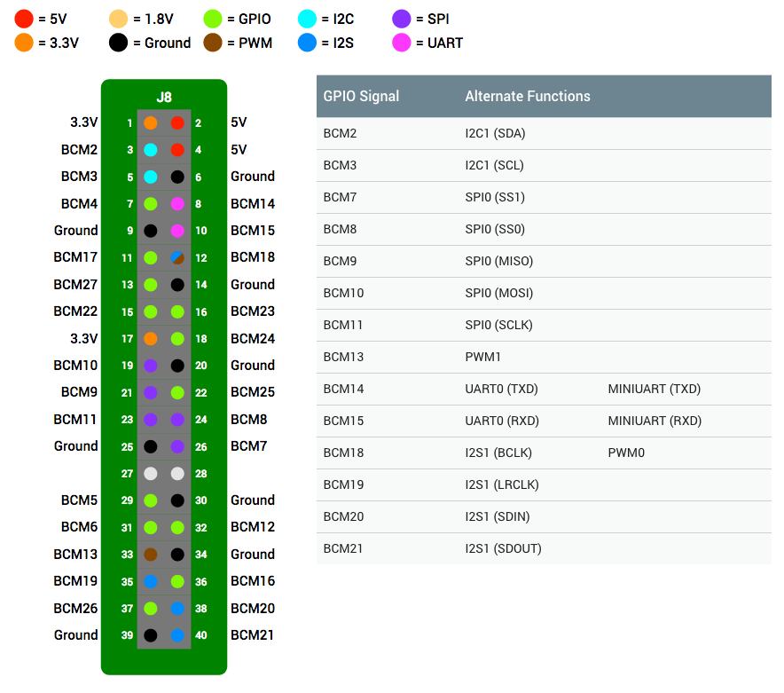784x693 pixels.
Task: Click the brown PWM dot at pin 33
Action: point(151,555)
